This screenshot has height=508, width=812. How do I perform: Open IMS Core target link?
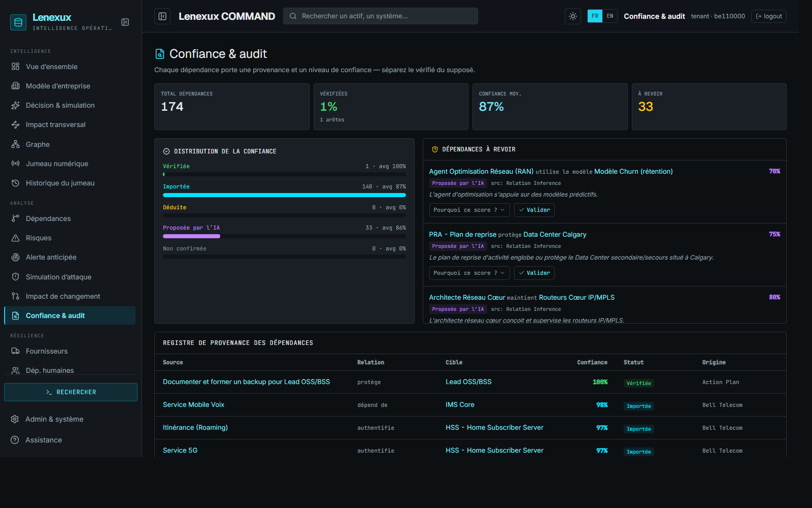(x=460, y=404)
